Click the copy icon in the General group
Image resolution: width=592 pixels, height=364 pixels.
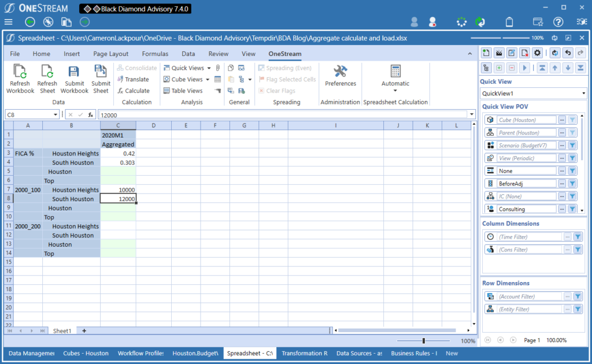click(231, 68)
